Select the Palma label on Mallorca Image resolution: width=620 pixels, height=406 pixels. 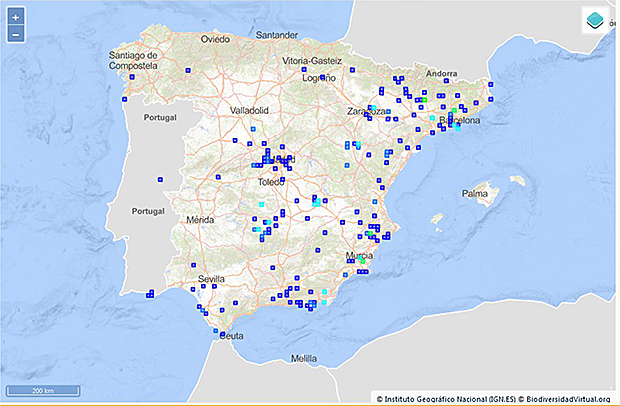[474, 193]
